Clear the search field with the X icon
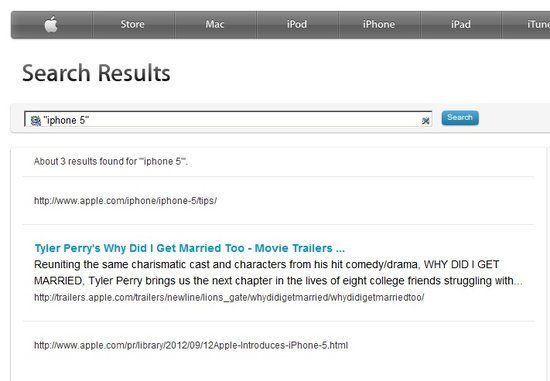The height and width of the screenshot is (381, 550). [x=425, y=121]
